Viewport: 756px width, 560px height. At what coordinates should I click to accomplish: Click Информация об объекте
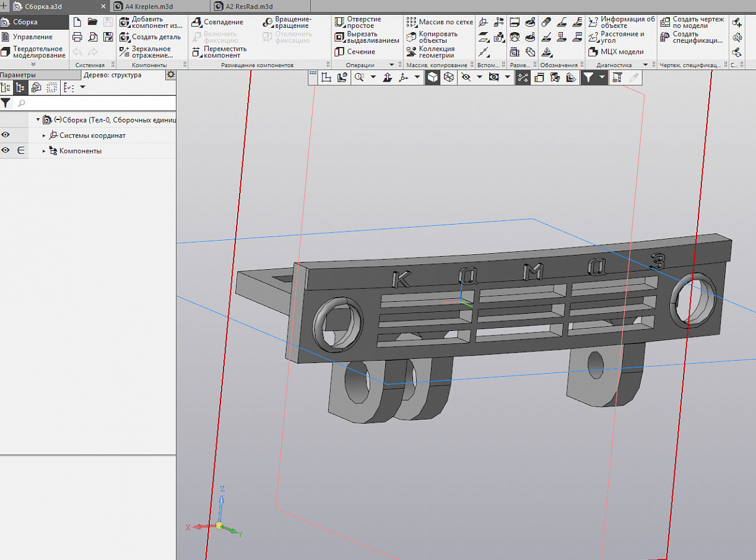(x=621, y=22)
